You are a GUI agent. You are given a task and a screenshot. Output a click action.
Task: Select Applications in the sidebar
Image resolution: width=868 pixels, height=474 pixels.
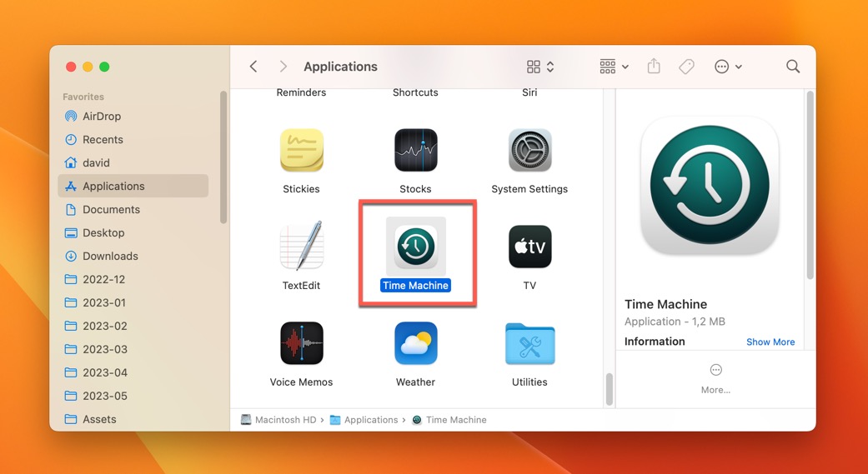point(133,186)
